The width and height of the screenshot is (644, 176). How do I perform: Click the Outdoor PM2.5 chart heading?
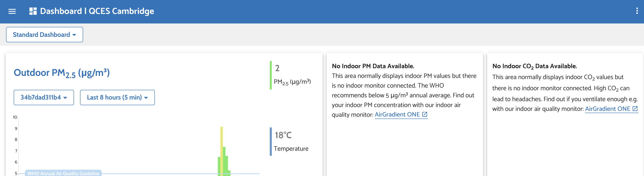(x=62, y=73)
